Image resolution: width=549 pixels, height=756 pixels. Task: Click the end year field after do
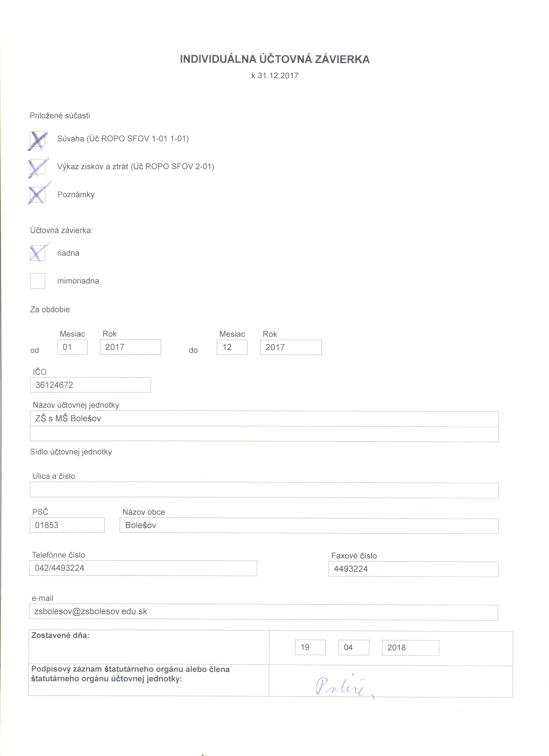coord(290,347)
